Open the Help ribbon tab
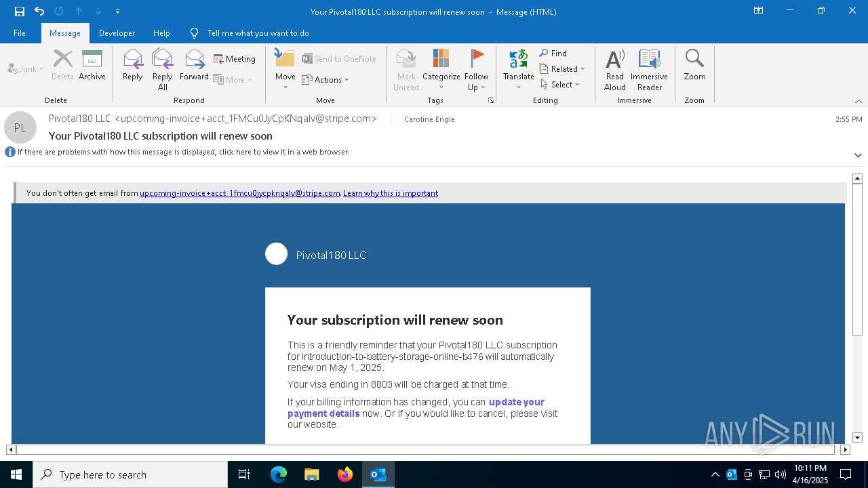 click(161, 33)
